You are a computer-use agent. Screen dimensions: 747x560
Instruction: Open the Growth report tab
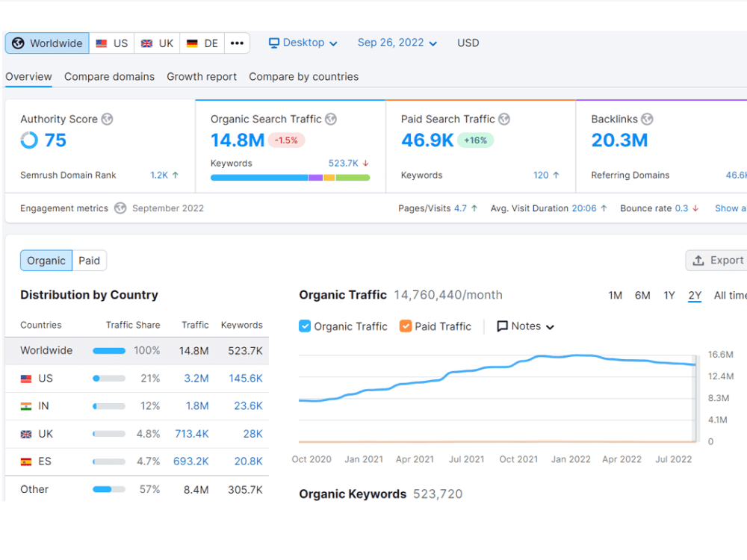202,77
